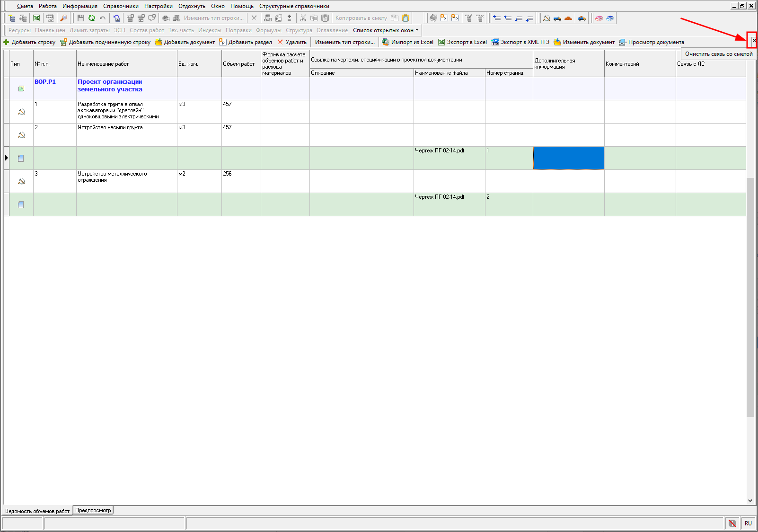Image resolution: width=758 pixels, height=532 pixels.
Task: Choose Очистить связь со сметой
Action: (718, 54)
